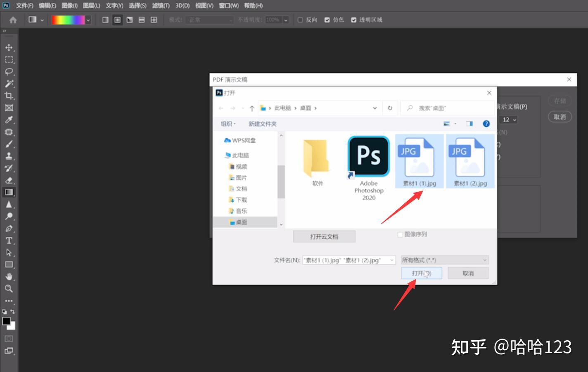The image size is (588, 372).
Task: Select the Dodge tool
Action: (9, 216)
